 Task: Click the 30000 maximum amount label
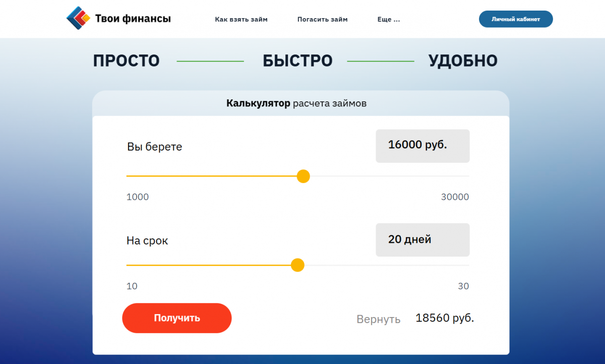(x=455, y=197)
